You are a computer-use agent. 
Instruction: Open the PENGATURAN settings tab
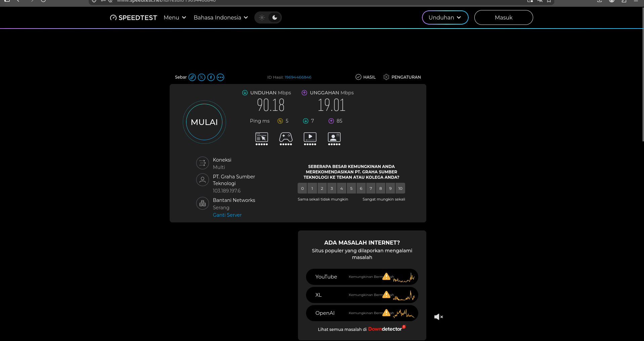(402, 77)
